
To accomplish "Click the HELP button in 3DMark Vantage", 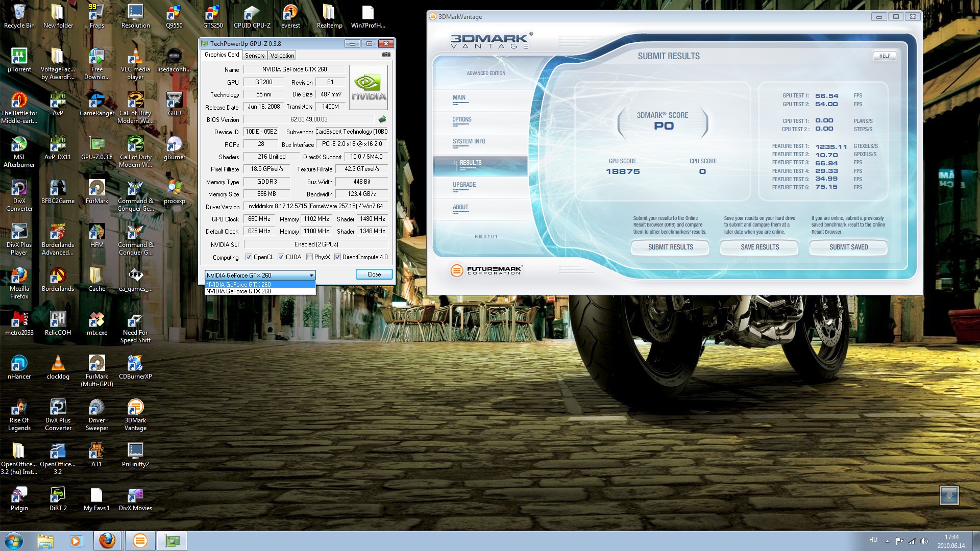I will (x=885, y=56).
